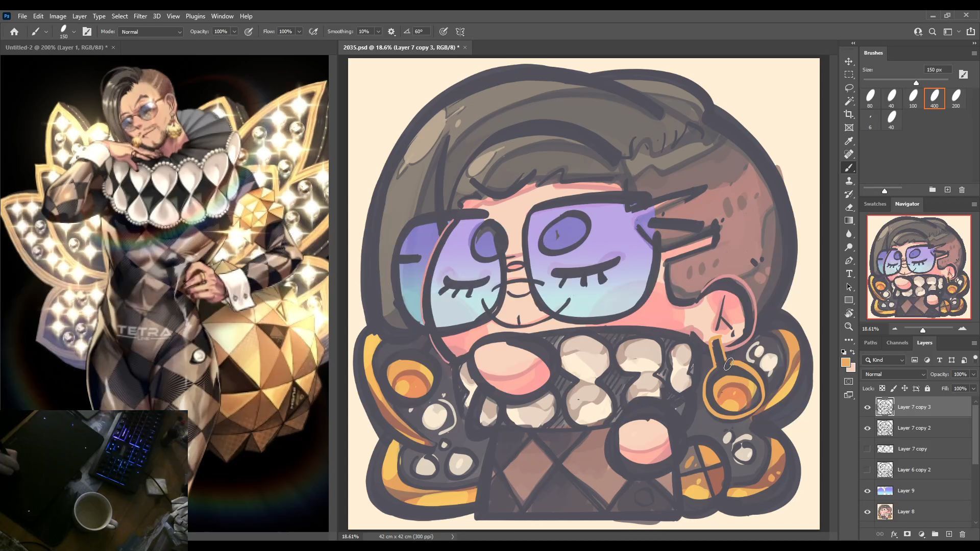Select the Rectangle shape tool
The width and height of the screenshot is (980, 551).
(849, 300)
